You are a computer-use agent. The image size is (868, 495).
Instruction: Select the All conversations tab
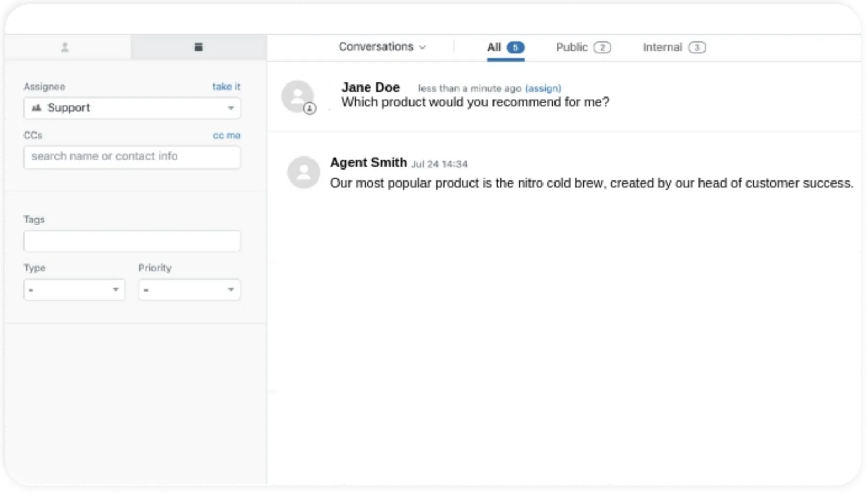[x=496, y=47]
